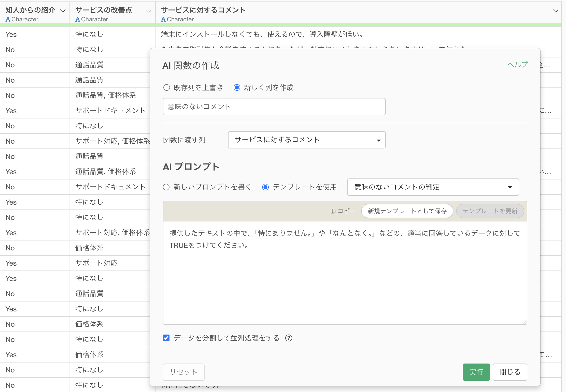Select 既存列を上書き radio button
The image size is (566, 392).
(167, 87)
